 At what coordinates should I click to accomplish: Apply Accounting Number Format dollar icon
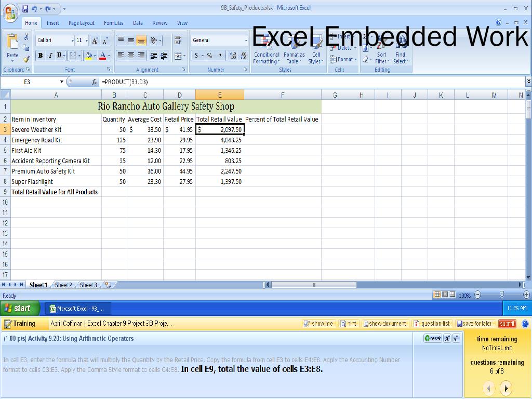(196, 55)
